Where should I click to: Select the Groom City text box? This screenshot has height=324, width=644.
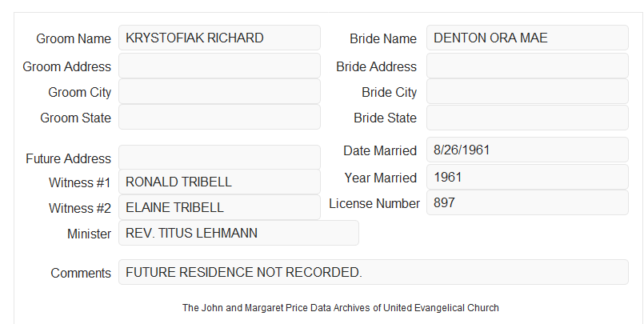click(x=219, y=91)
